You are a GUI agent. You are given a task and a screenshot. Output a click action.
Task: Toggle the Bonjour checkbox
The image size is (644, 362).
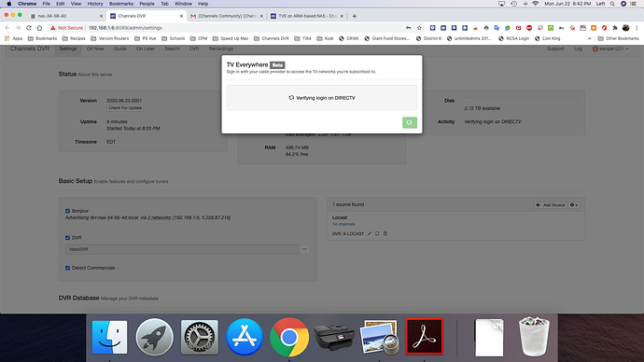tap(67, 211)
